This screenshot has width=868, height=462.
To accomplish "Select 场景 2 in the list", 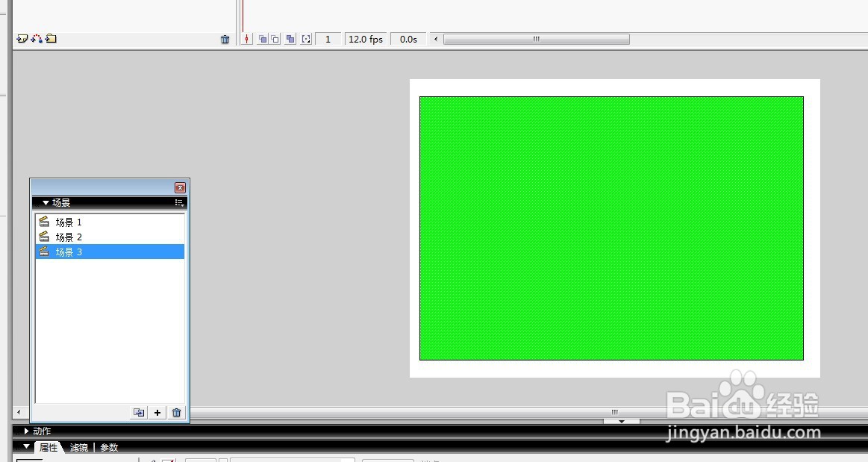I will 110,237.
